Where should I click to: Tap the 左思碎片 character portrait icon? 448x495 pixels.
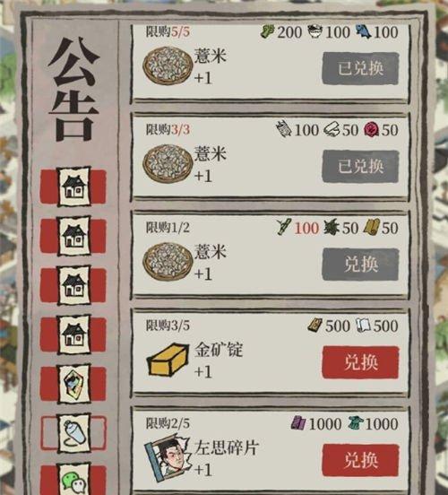coord(168,456)
